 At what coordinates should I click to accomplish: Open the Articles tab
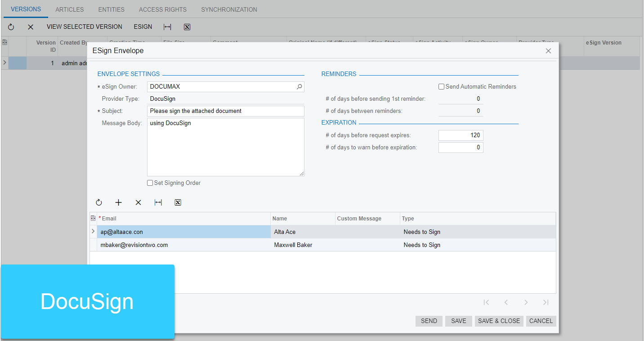point(70,9)
